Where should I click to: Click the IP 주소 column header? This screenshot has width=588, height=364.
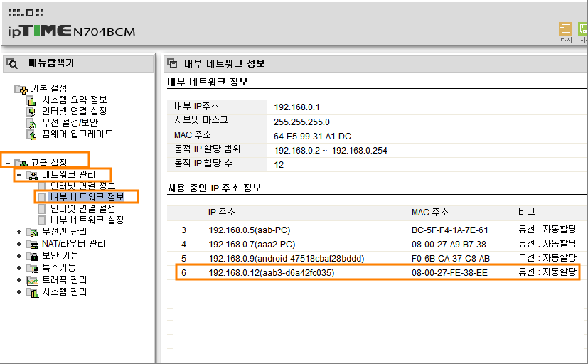coord(222,212)
